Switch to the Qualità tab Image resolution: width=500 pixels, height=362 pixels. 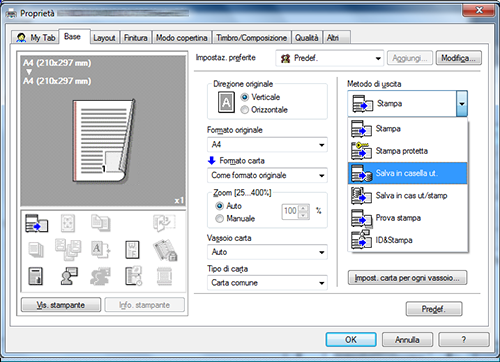pos(307,38)
